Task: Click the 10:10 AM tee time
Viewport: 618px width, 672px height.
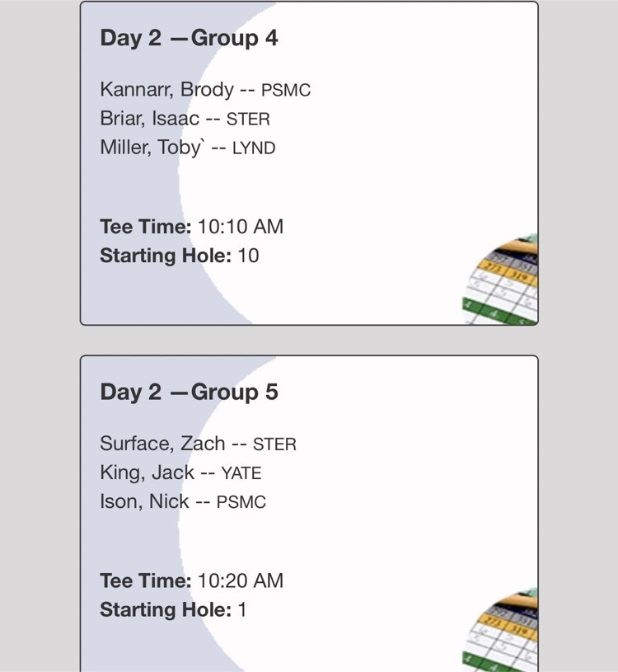Action: tap(241, 227)
